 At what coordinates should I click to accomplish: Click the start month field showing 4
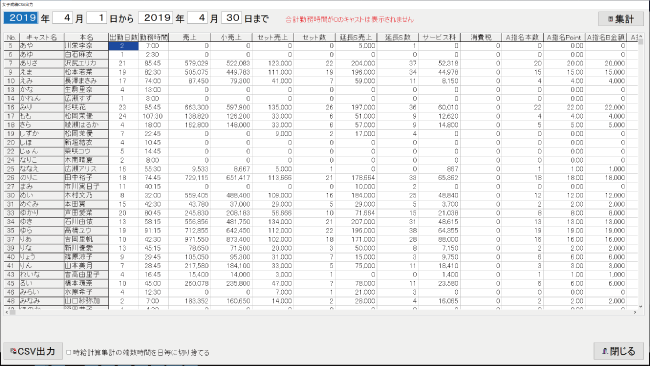63,18
